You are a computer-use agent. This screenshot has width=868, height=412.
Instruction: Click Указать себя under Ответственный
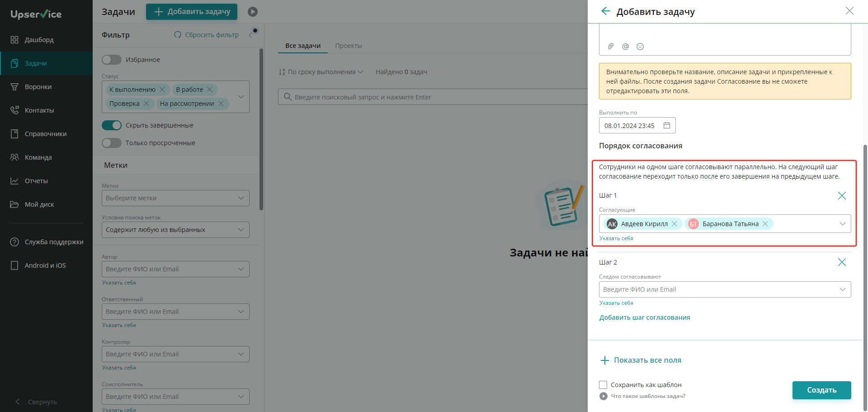[119, 325]
